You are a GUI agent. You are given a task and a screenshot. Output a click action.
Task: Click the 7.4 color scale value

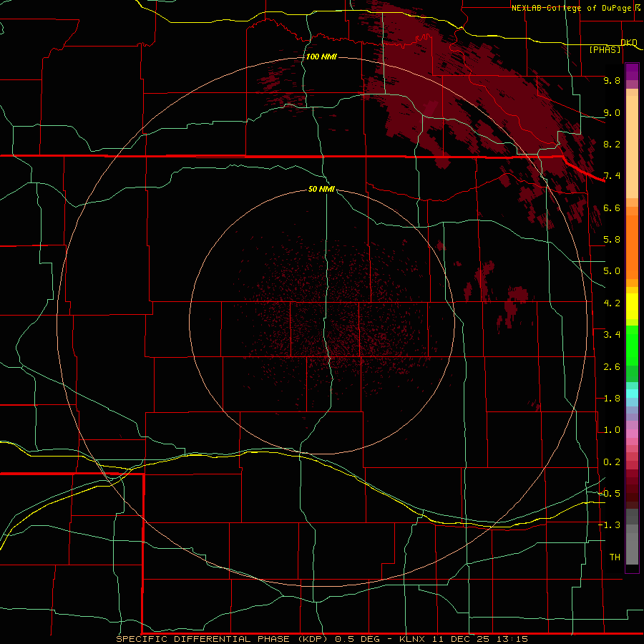pyautogui.click(x=612, y=176)
